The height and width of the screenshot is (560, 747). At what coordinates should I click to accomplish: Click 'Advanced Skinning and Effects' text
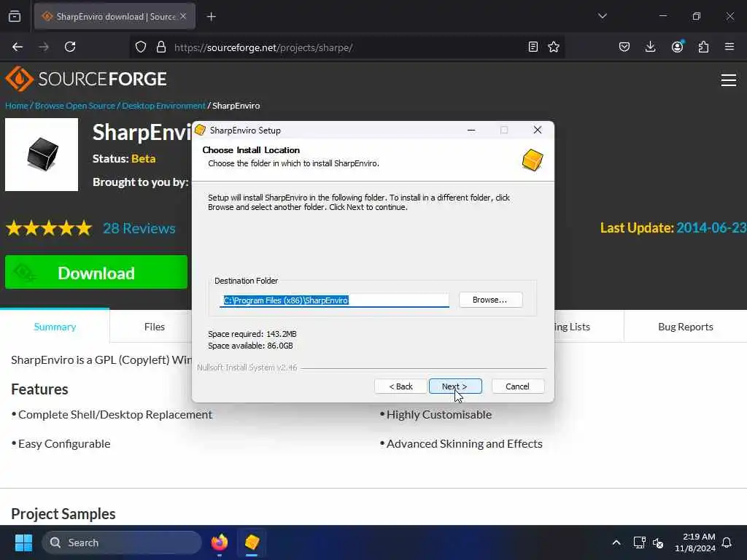pos(465,443)
